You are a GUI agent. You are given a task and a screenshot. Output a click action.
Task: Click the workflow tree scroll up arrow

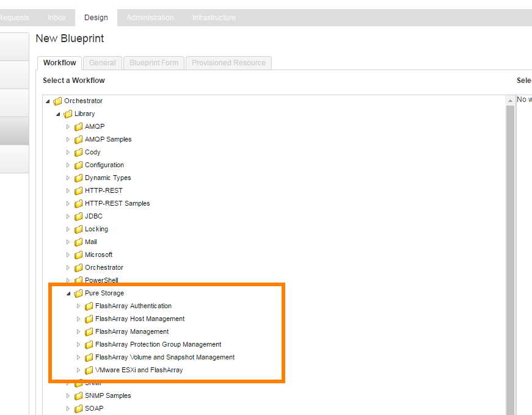pyautogui.click(x=510, y=101)
